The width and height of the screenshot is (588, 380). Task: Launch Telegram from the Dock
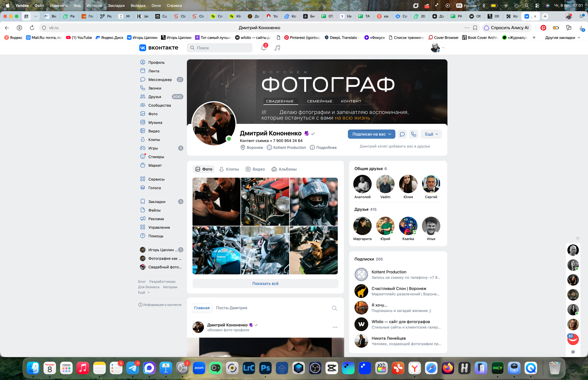pyautogui.click(x=133, y=368)
